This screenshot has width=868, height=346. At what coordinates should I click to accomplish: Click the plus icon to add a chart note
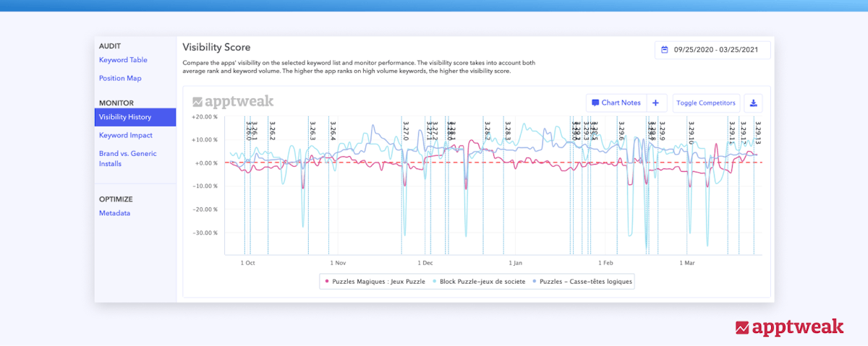pos(655,103)
